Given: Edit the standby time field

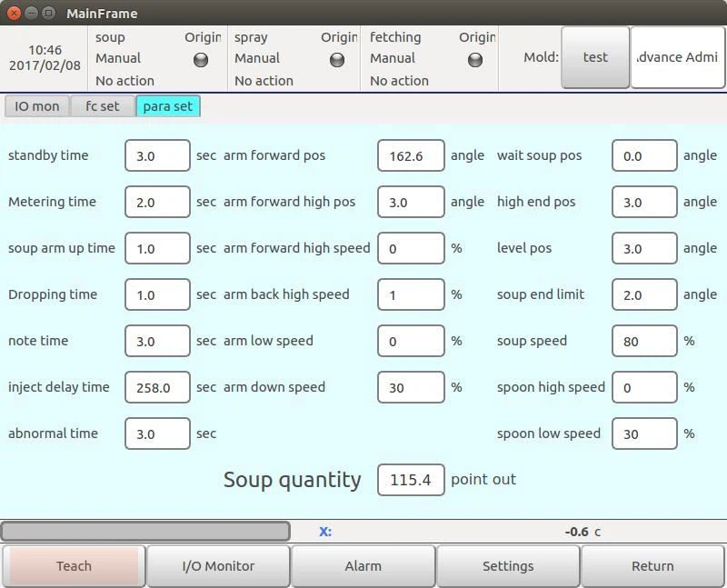Looking at the screenshot, I should 157,156.
